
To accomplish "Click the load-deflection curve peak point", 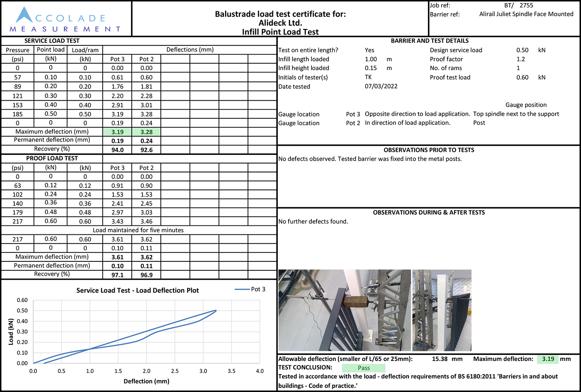I will [216, 310].
